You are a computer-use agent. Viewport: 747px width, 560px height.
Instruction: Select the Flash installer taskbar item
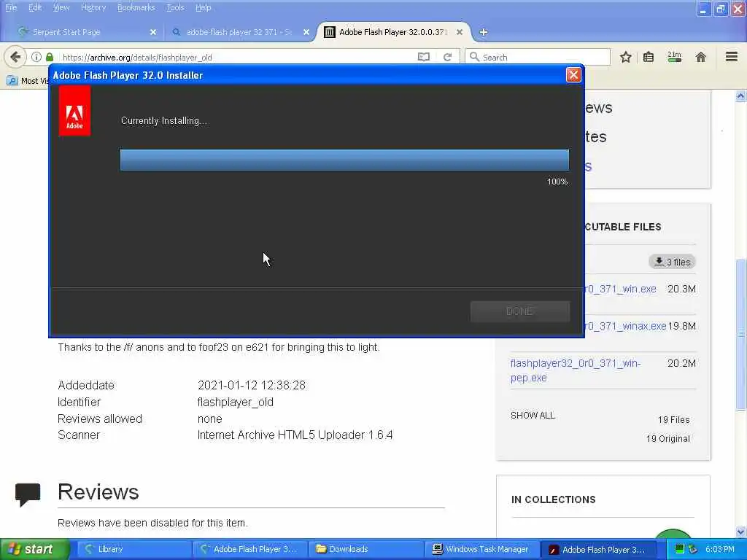tap(598, 549)
